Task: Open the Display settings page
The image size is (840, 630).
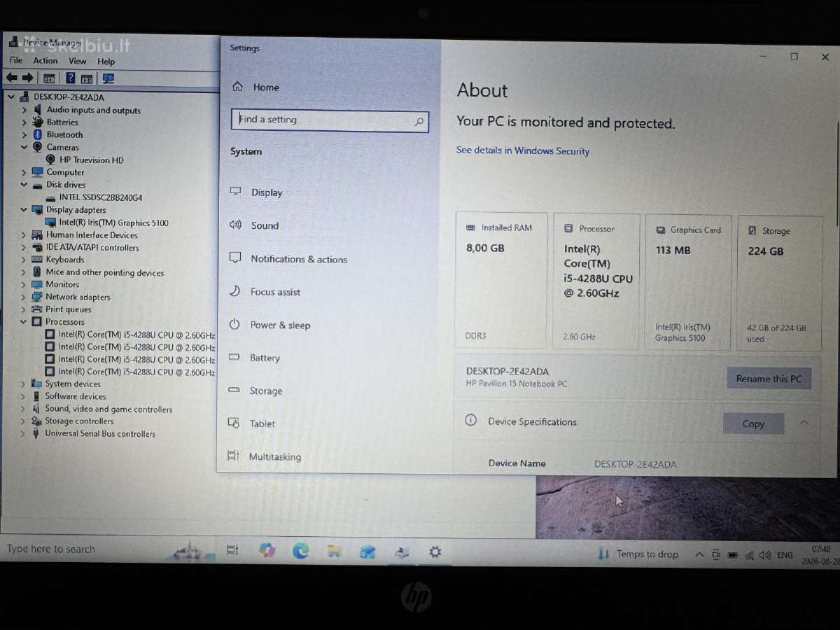Action: [x=266, y=192]
